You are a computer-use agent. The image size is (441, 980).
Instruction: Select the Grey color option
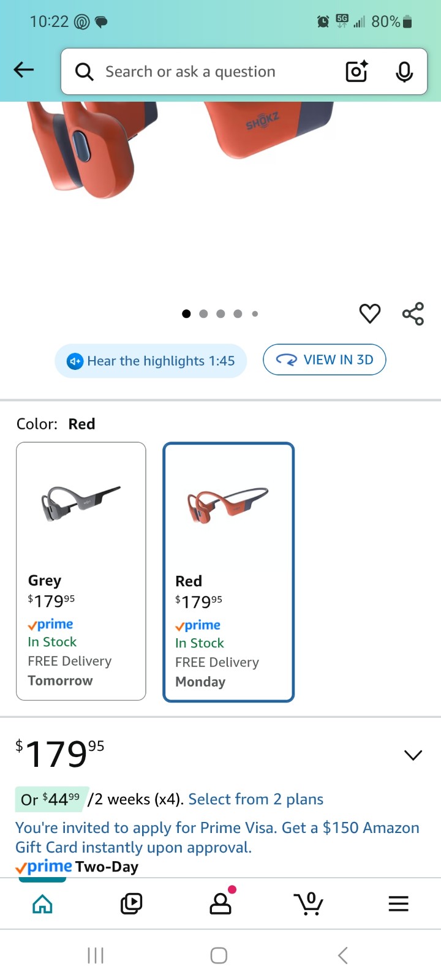(x=81, y=571)
